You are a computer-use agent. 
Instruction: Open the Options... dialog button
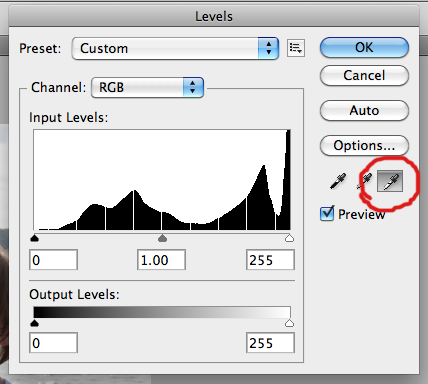click(x=364, y=146)
